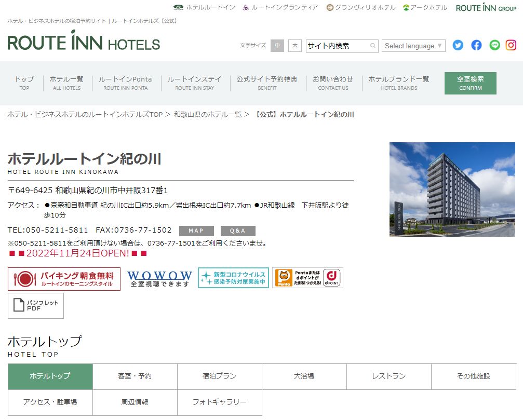Open the Instagram social icon

coord(511,45)
